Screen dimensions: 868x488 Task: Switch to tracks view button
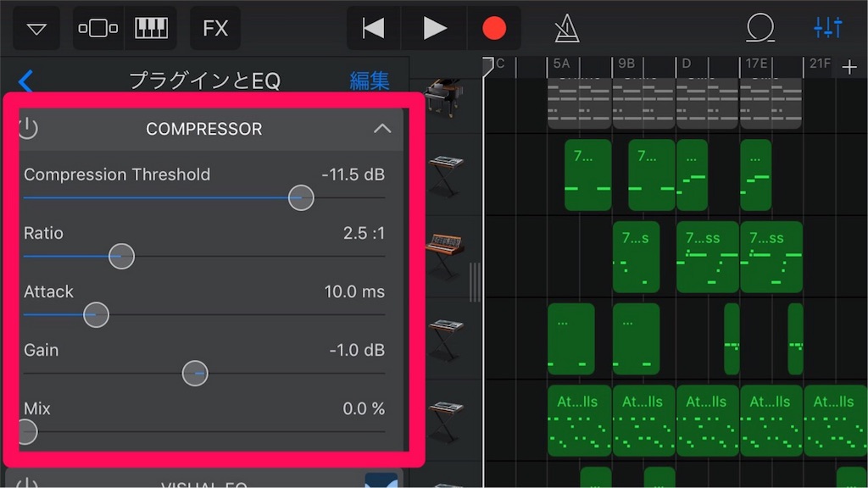98,28
